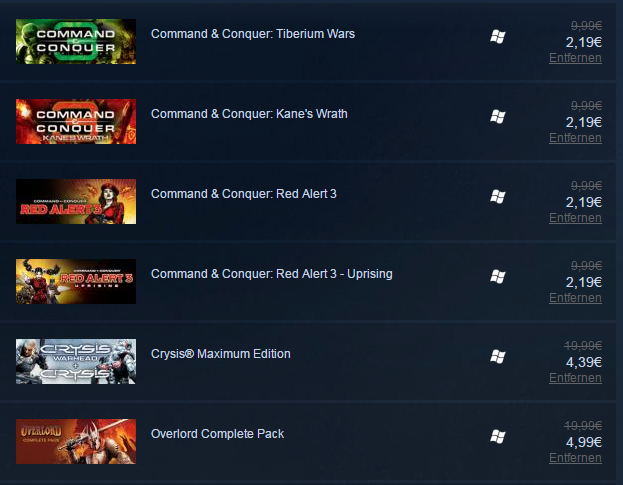Remove Crysis Maximum Edition via Entfernen
The width and height of the screenshot is (623, 485).
click(575, 378)
